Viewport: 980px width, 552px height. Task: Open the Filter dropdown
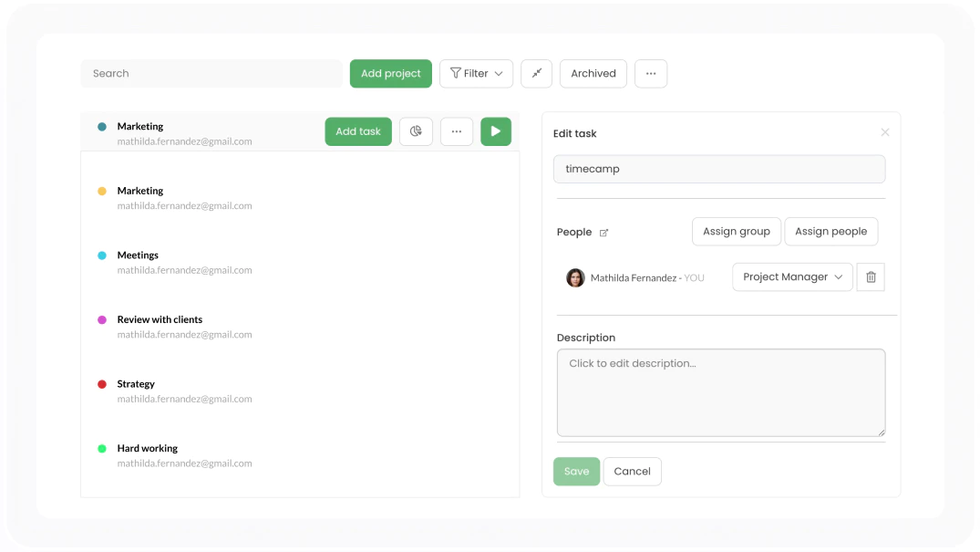pos(476,73)
